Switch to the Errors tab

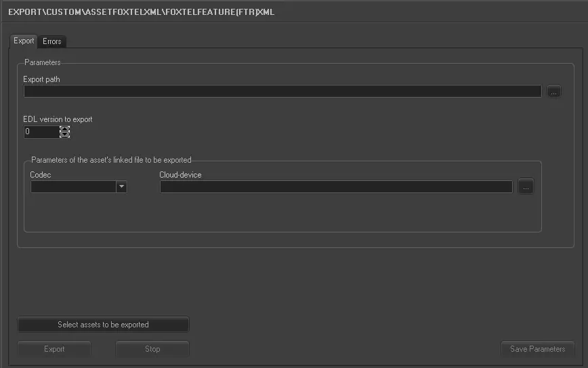52,41
